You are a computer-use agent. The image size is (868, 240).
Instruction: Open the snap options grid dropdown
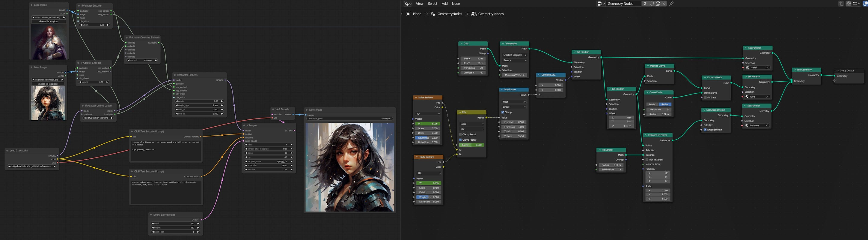857,4
